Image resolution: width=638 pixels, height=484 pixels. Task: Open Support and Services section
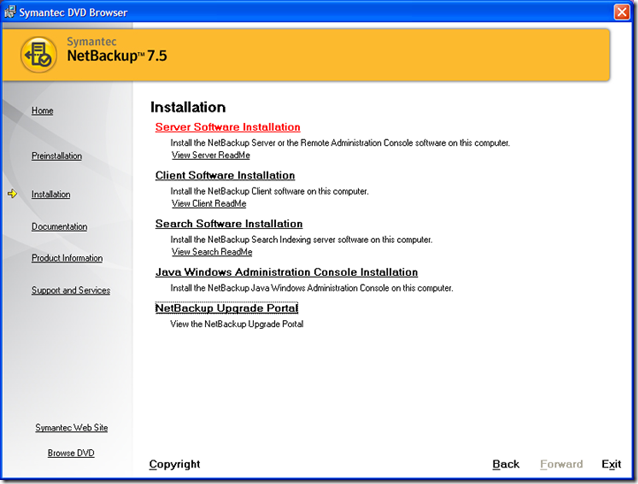coord(71,290)
